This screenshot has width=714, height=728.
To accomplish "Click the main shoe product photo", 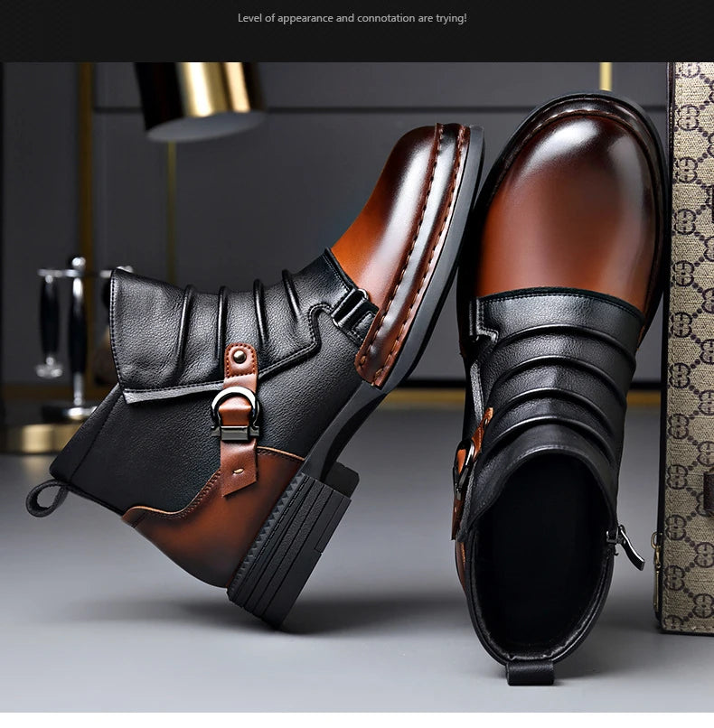I will pos(357,387).
